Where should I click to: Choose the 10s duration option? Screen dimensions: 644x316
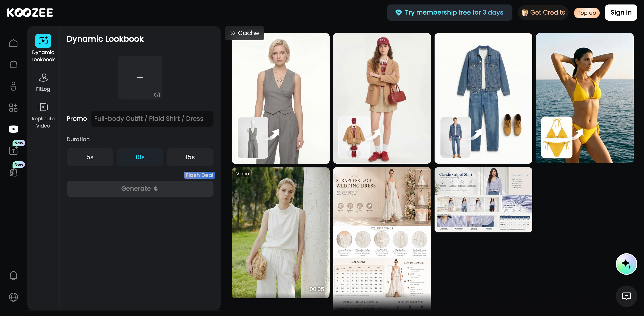tap(140, 157)
